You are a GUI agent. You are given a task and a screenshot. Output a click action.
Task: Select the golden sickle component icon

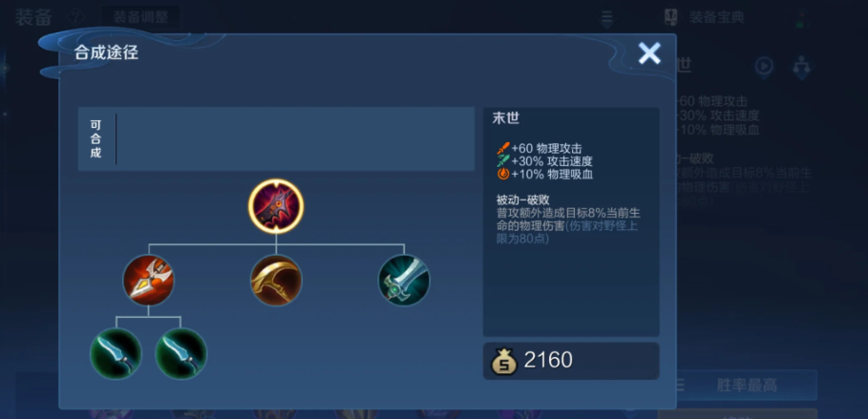tap(276, 280)
